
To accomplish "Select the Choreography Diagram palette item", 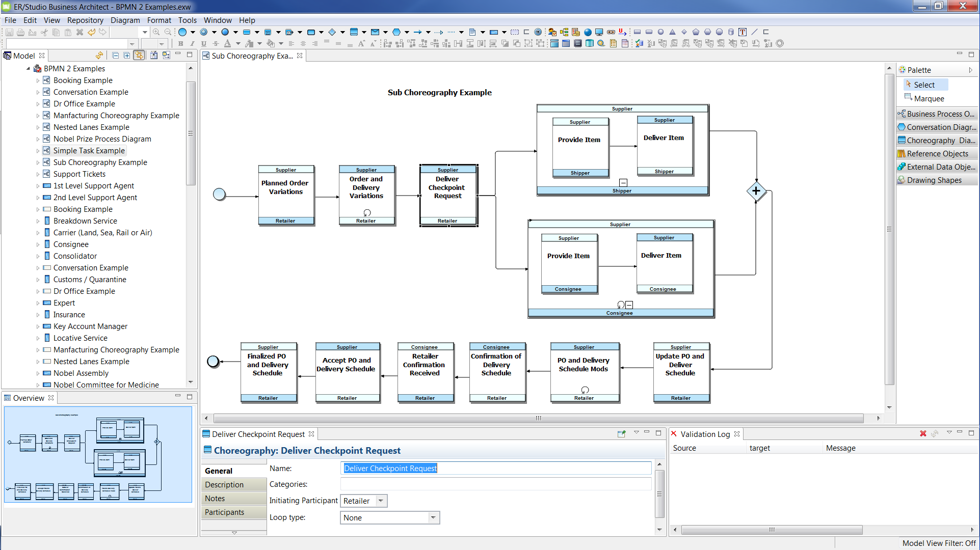I will (940, 140).
